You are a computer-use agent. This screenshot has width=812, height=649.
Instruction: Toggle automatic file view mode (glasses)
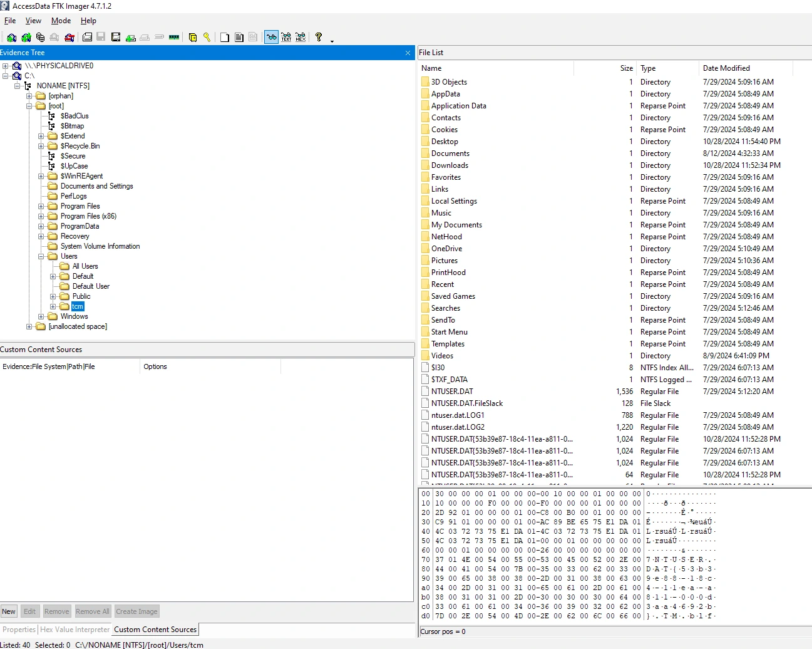pyautogui.click(x=271, y=38)
